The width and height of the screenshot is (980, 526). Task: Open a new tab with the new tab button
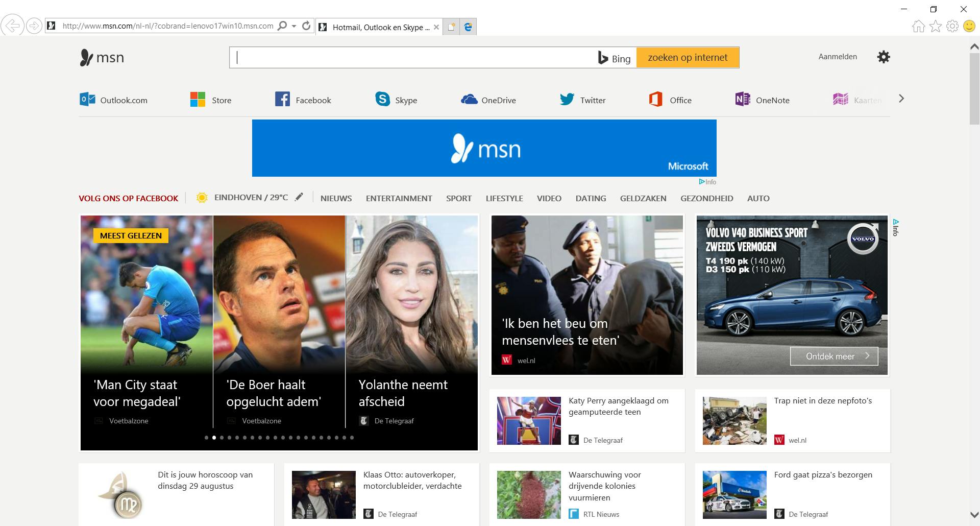pos(451,27)
